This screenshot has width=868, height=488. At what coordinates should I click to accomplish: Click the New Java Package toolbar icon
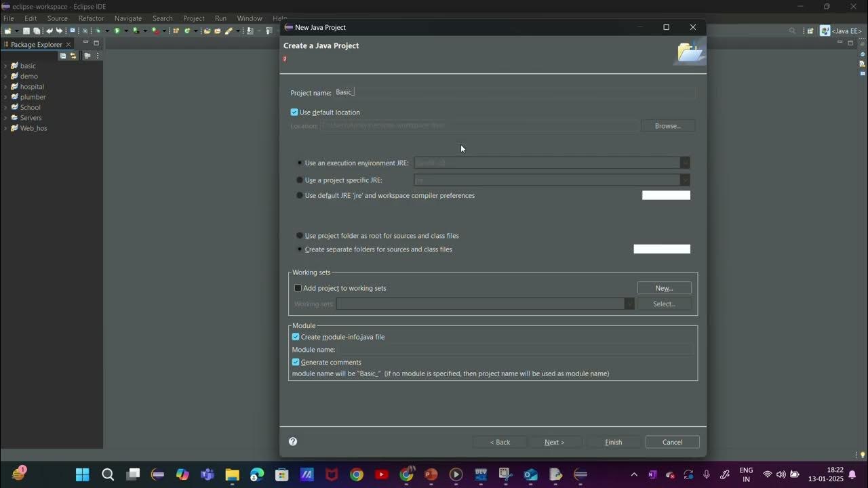pos(176,30)
